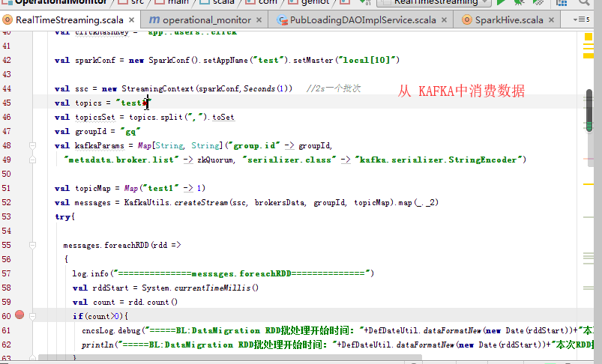Click the yellow warning stripe in the error gutter
602x364 pixels.
tap(589, 56)
